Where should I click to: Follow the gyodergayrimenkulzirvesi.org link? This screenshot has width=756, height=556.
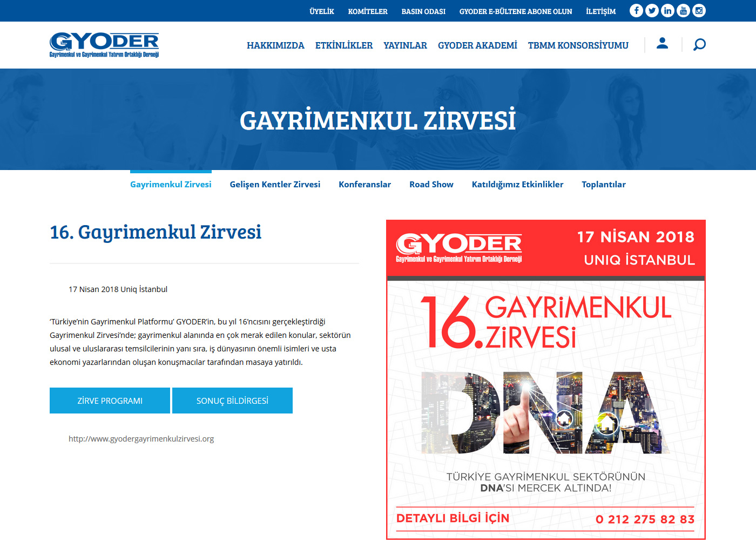(x=141, y=438)
